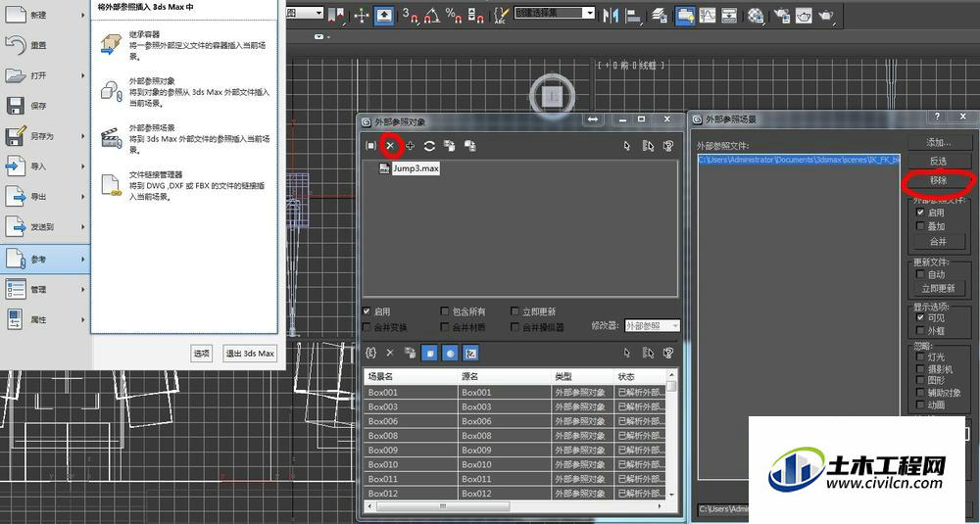Click Create XRef Record icon left of X
The image size is (980, 524).
click(x=370, y=146)
